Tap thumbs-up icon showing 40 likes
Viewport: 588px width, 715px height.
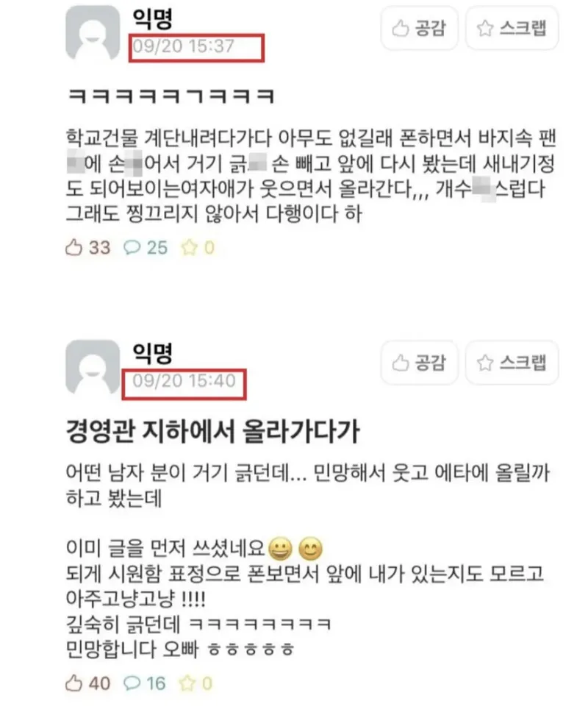click(73, 683)
